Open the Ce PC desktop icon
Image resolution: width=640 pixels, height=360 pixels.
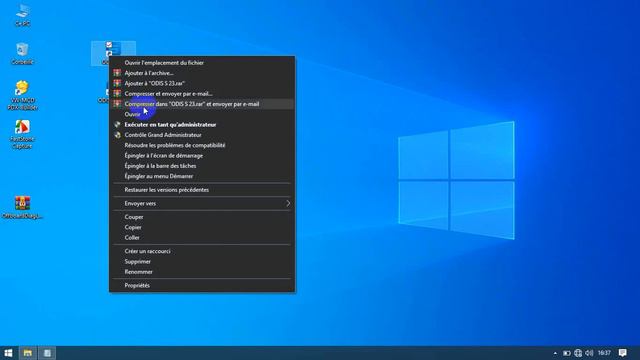pyautogui.click(x=22, y=15)
